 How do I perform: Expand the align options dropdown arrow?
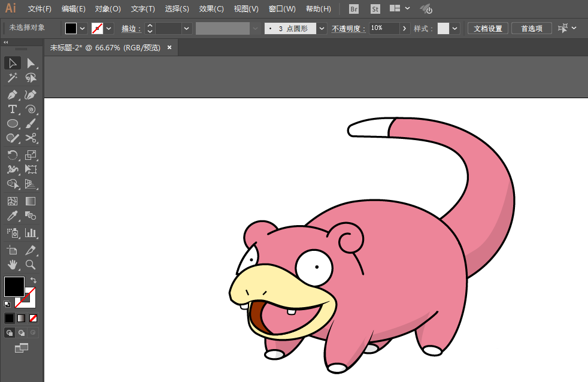point(574,28)
